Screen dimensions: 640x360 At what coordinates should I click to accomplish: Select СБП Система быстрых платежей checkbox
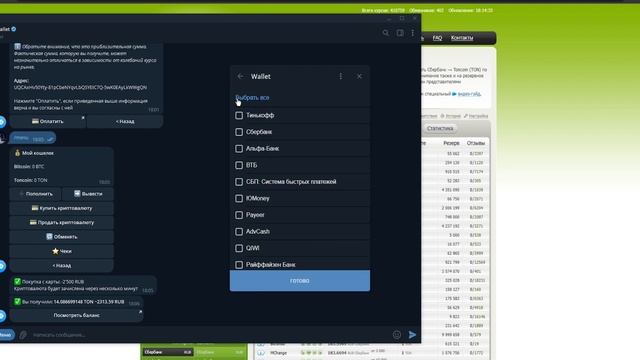[x=239, y=182]
